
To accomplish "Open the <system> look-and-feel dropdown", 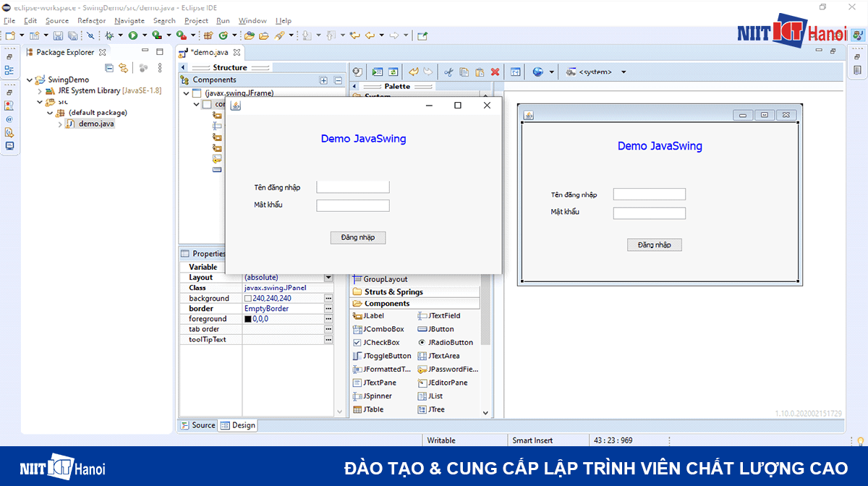I will (x=624, y=71).
